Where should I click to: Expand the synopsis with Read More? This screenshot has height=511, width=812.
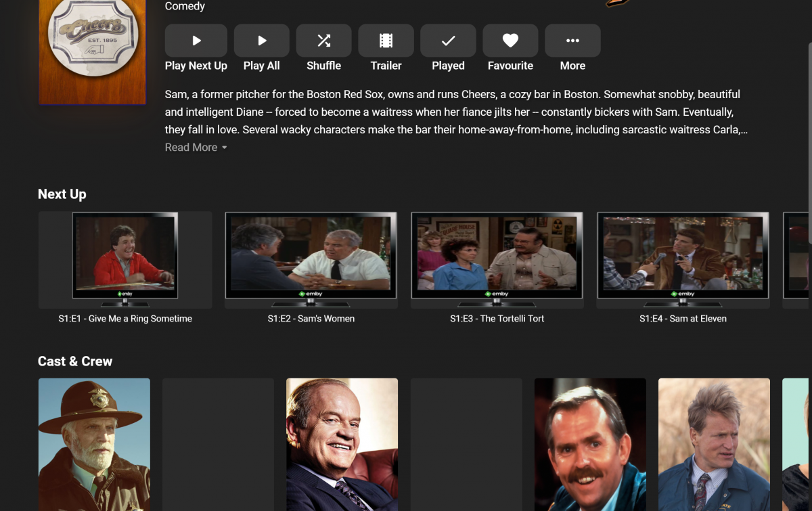[196, 148]
